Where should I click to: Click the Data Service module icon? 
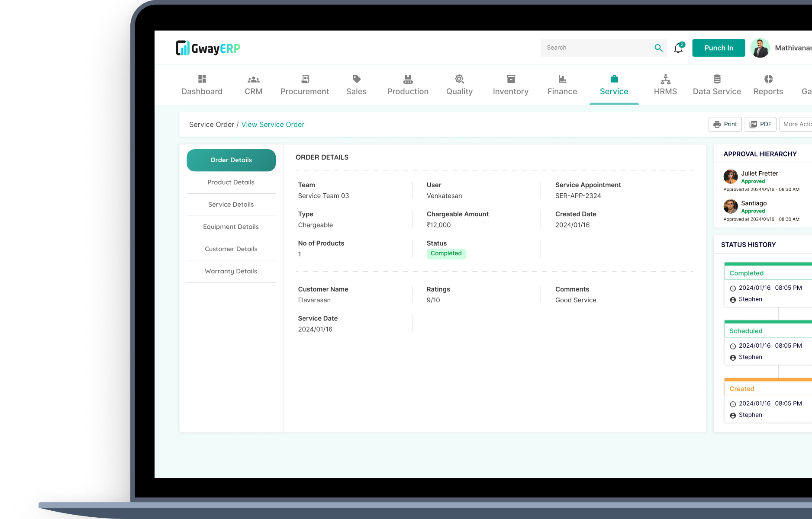click(x=717, y=79)
